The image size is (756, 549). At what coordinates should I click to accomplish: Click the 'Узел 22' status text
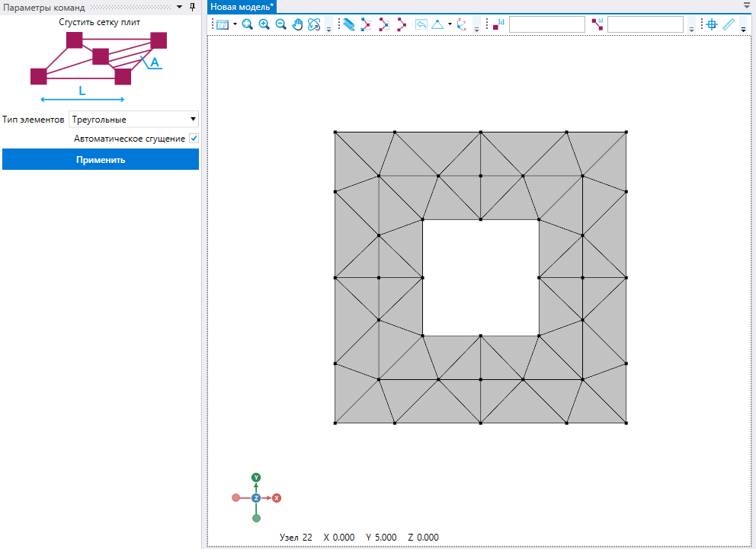(296, 538)
